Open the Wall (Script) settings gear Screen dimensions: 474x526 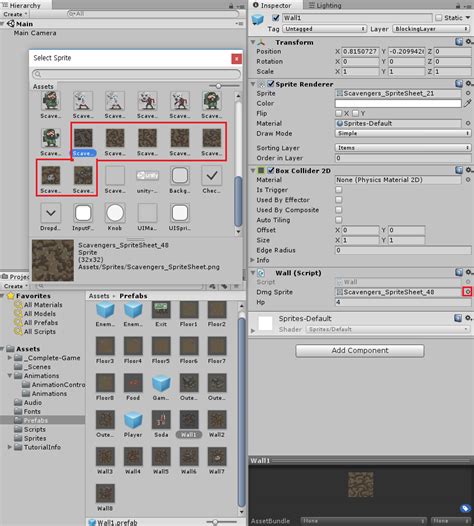coord(469,272)
